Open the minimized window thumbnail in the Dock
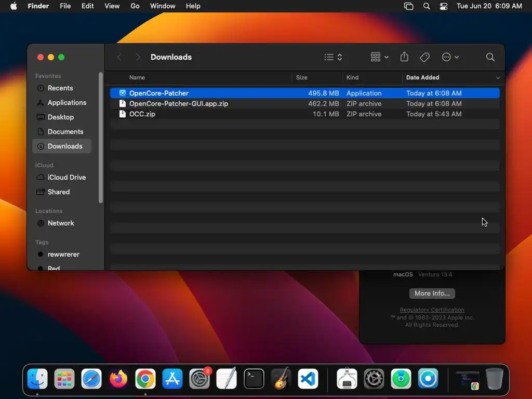The height and width of the screenshot is (399, 532). pos(467,380)
